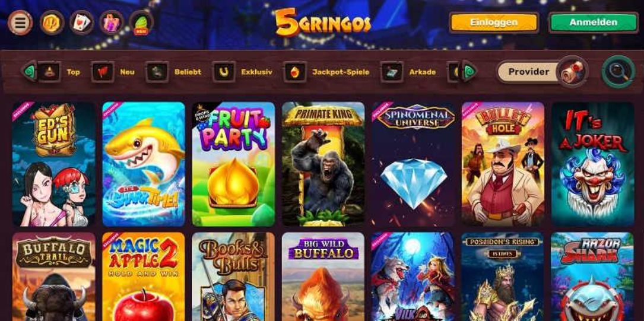Launch the Razor Shark game tile
This screenshot has height=321, width=644.
pos(593,276)
